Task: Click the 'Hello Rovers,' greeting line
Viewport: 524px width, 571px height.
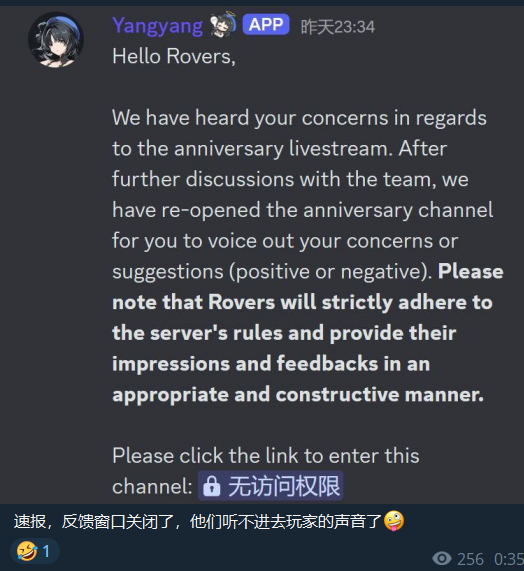Action: click(x=174, y=57)
